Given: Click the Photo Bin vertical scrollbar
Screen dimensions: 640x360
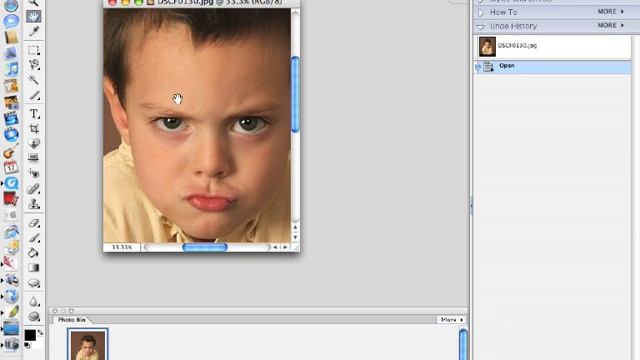Looking at the screenshot, I should 463,344.
